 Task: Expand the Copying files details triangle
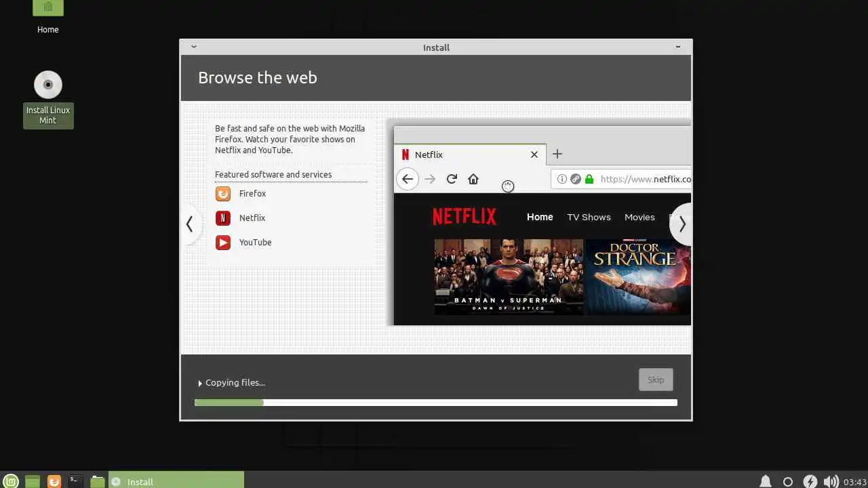pyautogui.click(x=200, y=384)
